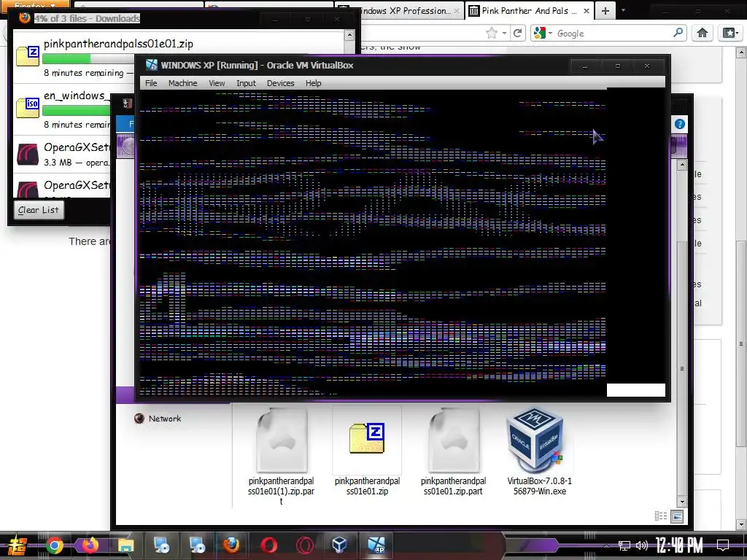Open the Start menu button
This screenshot has width=747, height=560.
[17, 546]
